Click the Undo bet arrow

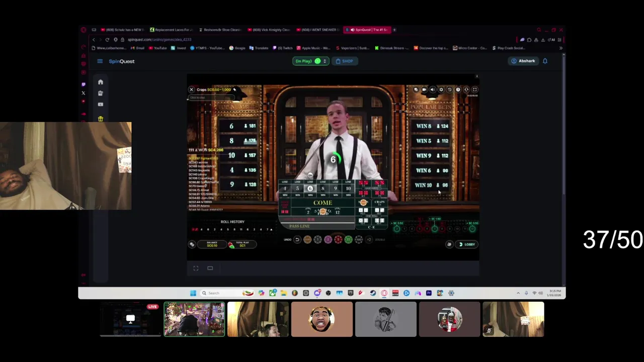click(x=297, y=239)
